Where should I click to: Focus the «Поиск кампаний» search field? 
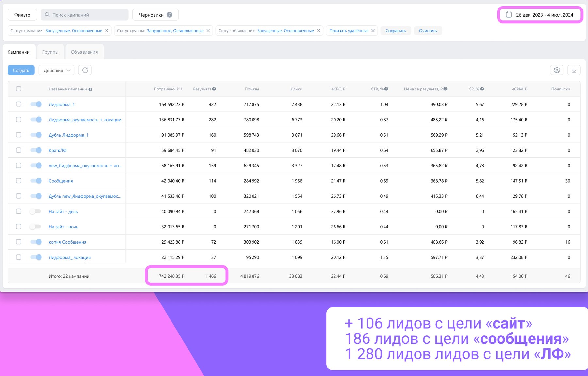coord(85,15)
